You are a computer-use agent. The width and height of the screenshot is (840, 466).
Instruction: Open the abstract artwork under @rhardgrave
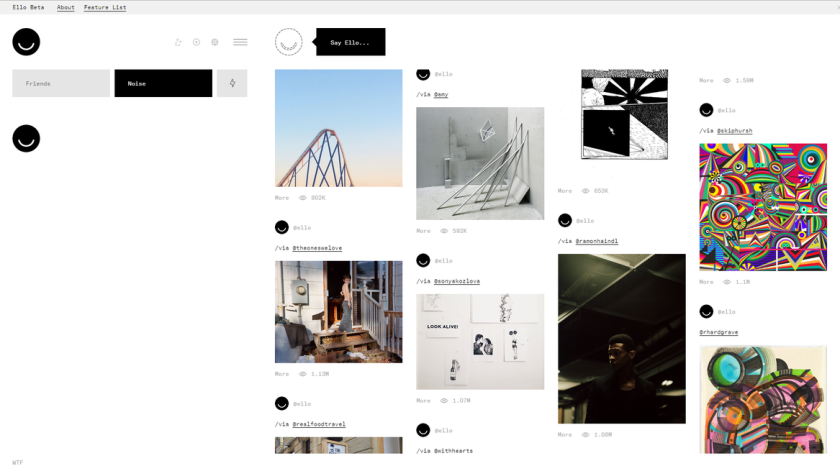tap(763, 400)
